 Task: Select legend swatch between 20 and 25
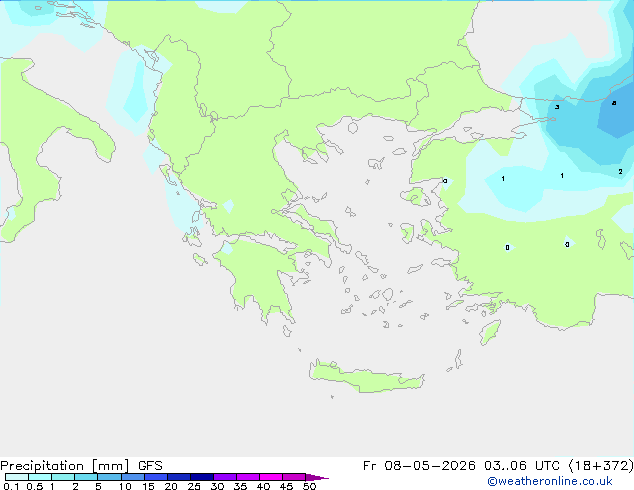click(x=178, y=477)
